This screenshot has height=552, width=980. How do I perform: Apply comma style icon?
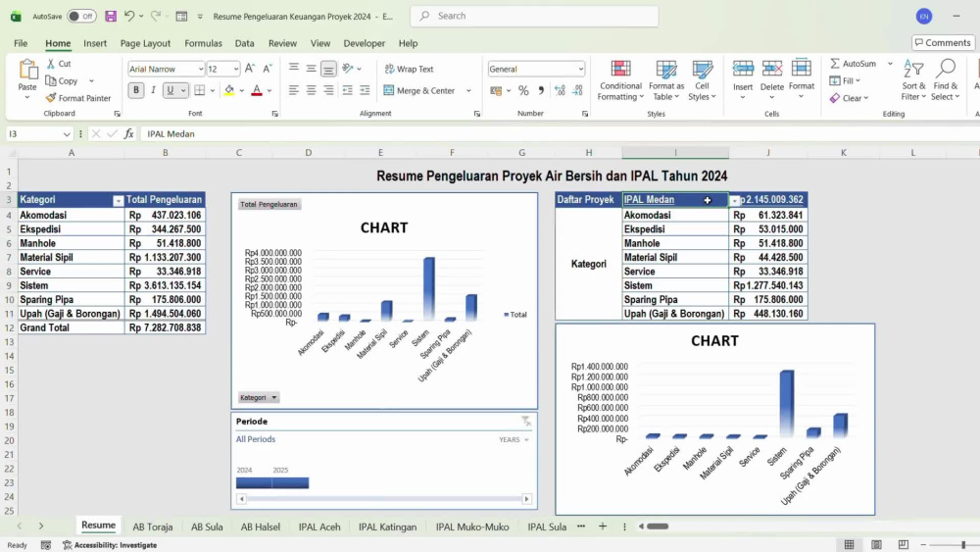pos(541,91)
